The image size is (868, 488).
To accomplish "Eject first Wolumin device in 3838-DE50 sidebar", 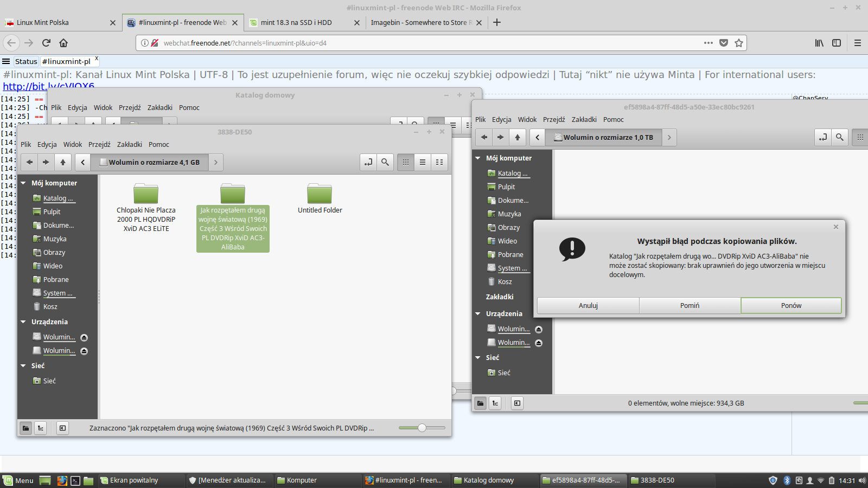I will [x=84, y=337].
